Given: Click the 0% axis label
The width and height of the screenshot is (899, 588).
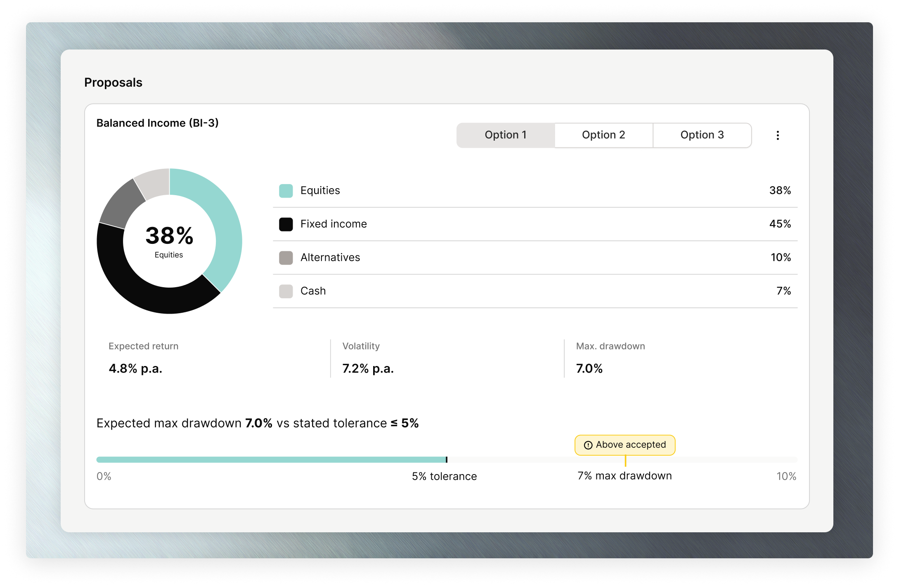Looking at the screenshot, I should point(104,476).
